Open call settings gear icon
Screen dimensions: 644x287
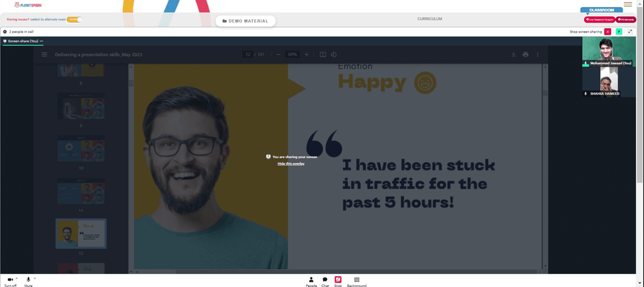[5, 32]
